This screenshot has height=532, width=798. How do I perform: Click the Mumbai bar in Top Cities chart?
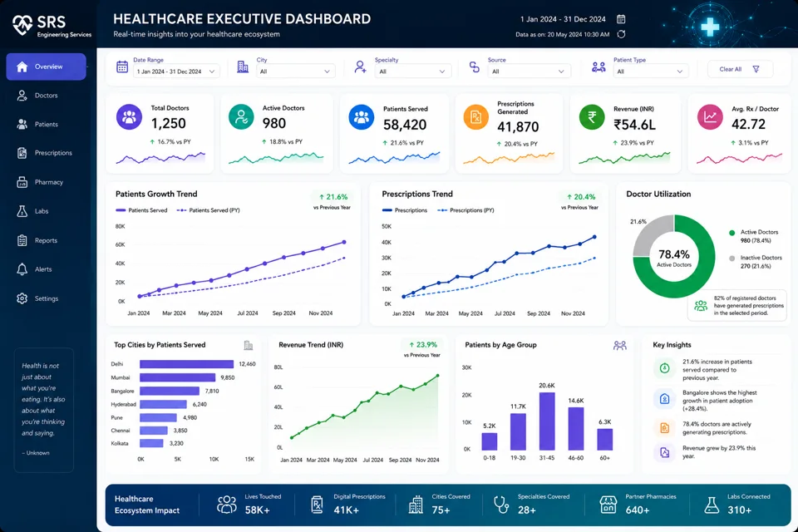coord(178,377)
